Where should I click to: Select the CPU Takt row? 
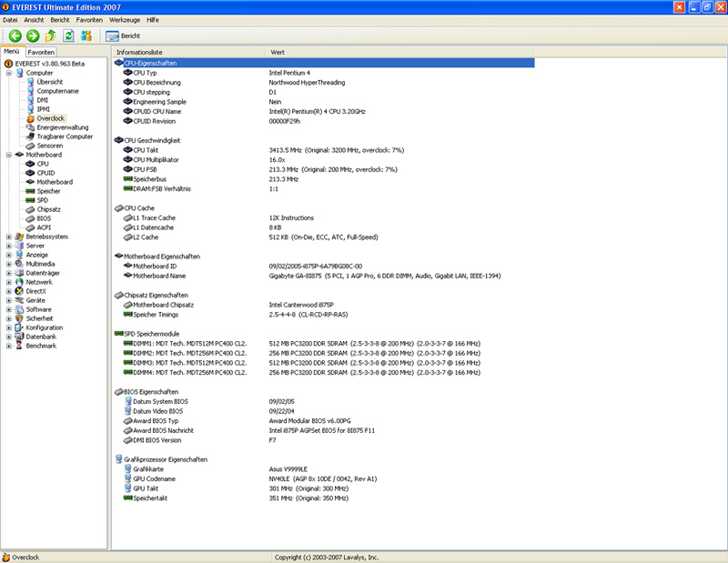pos(324,150)
